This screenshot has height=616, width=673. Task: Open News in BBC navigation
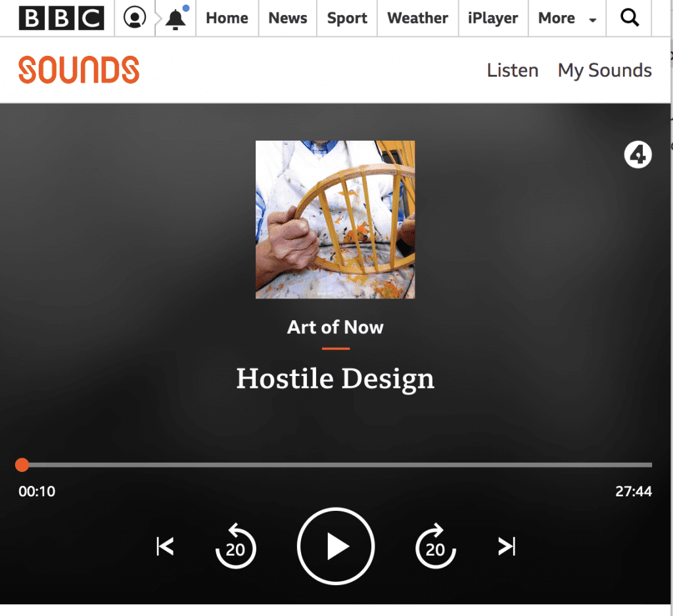(288, 18)
